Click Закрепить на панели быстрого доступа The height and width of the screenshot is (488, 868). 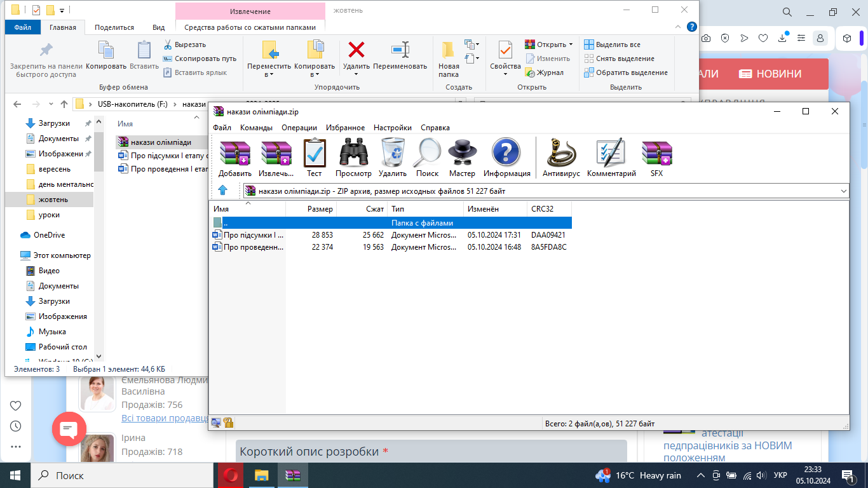(x=46, y=59)
